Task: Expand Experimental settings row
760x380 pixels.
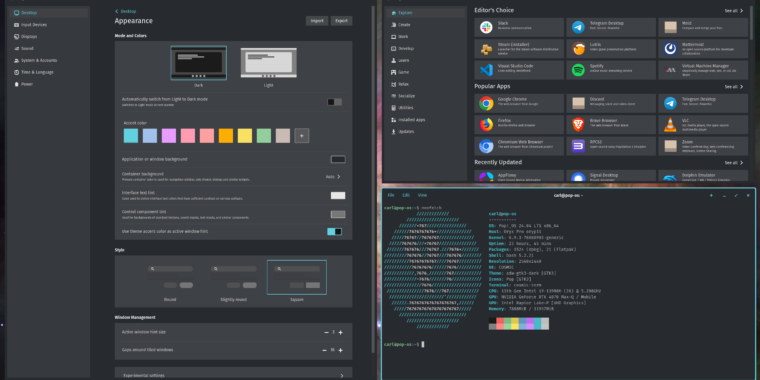Action: click(234, 375)
